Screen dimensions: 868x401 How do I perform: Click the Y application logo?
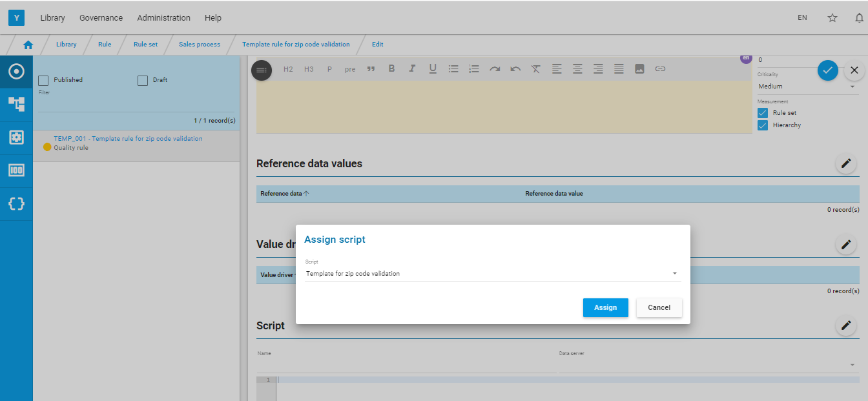(16, 17)
